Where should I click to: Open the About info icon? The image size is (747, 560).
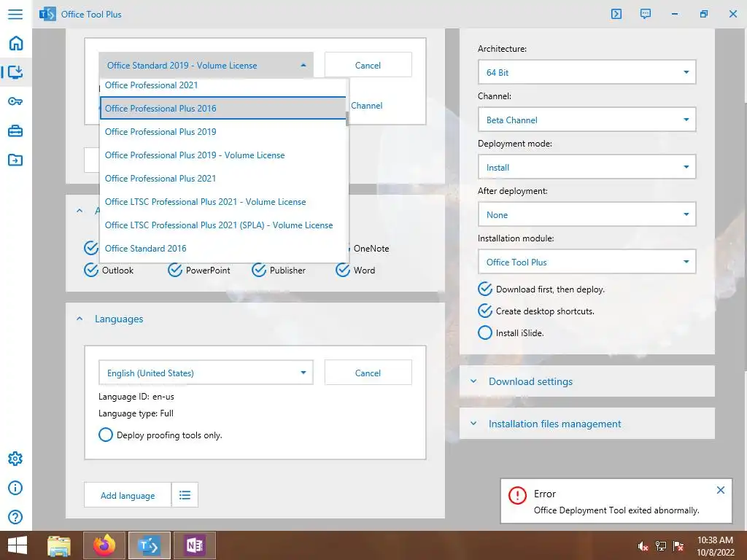[15, 488]
